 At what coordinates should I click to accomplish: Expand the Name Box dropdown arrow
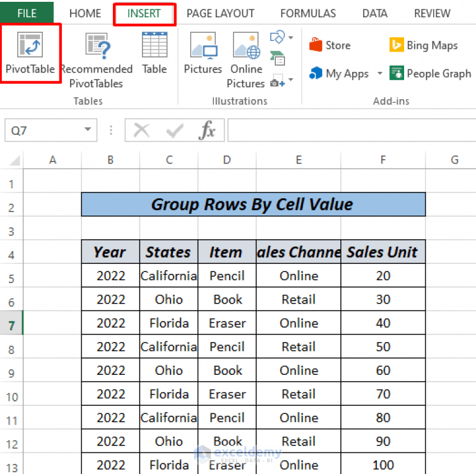(x=88, y=129)
